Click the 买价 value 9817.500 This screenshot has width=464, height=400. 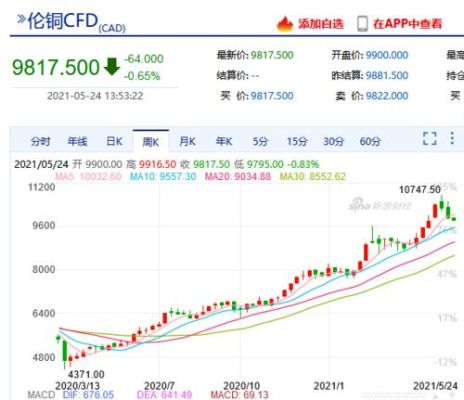point(272,96)
